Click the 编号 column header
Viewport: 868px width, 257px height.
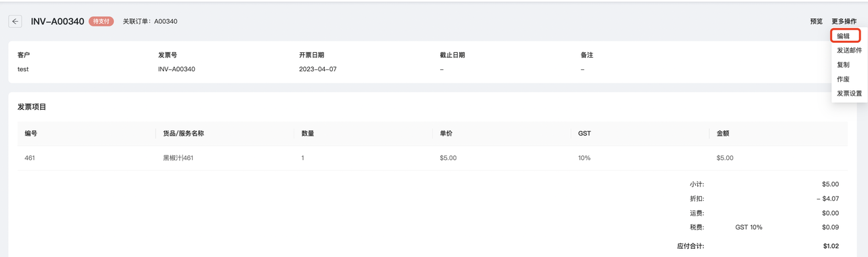pos(31,134)
